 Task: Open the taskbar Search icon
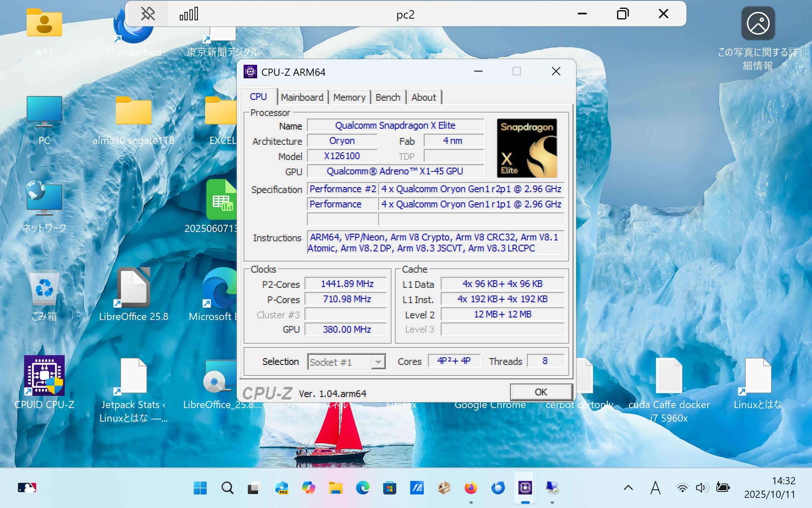click(227, 488)
